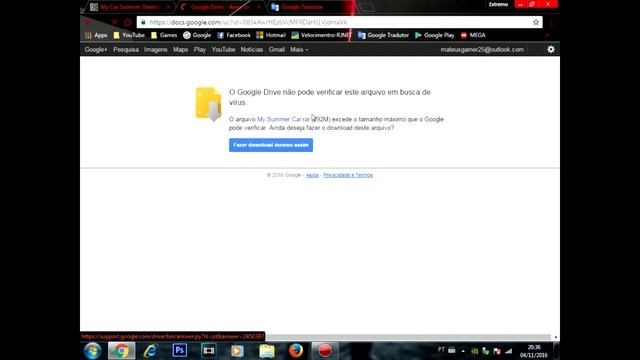Screen dimensions: 640x360
Task: Open Maps in the Google bar
Action: point(180,49)
